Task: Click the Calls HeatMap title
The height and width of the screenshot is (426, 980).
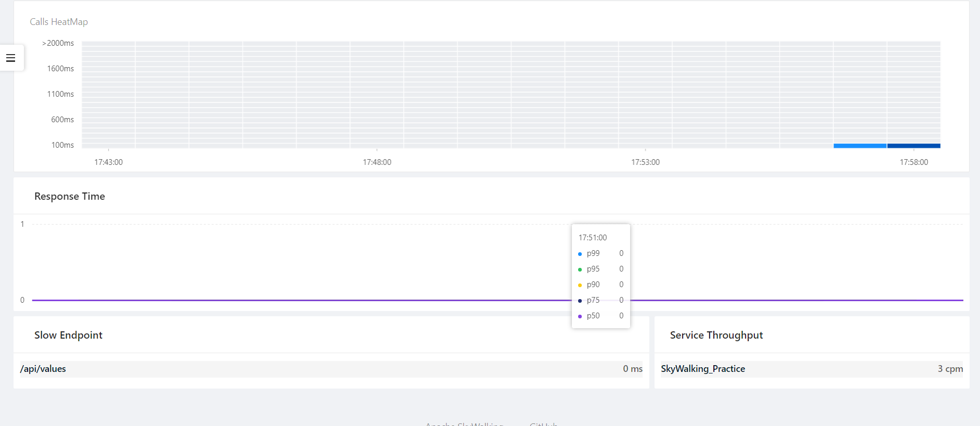Action: click(x=59, y=22)
